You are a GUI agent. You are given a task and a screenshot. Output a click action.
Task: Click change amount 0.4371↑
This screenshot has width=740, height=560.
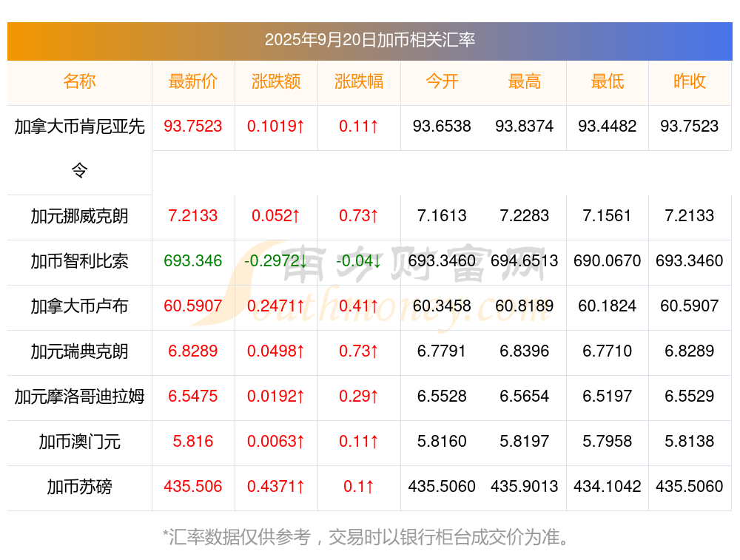pos(276,487)
